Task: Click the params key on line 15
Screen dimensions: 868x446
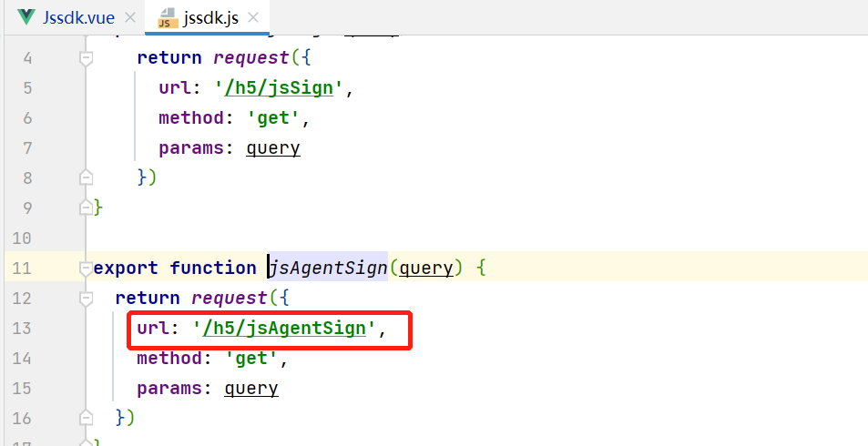Action: 170,388
